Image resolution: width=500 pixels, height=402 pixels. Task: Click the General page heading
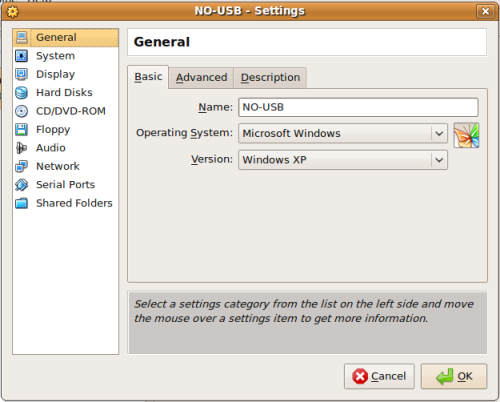coord(162,42)
